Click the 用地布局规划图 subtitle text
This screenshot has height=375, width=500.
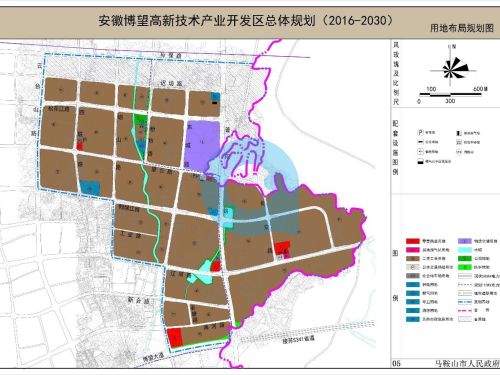pos(462,28)
